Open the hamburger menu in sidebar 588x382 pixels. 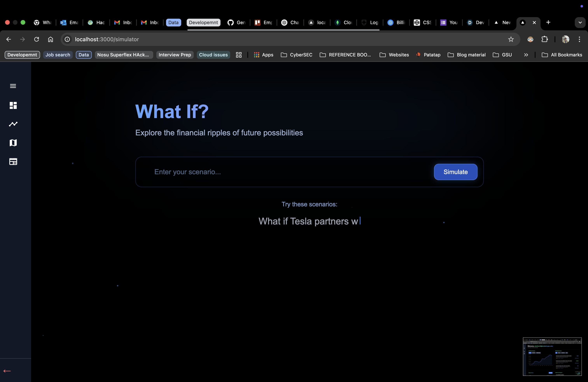pos(13,86)
